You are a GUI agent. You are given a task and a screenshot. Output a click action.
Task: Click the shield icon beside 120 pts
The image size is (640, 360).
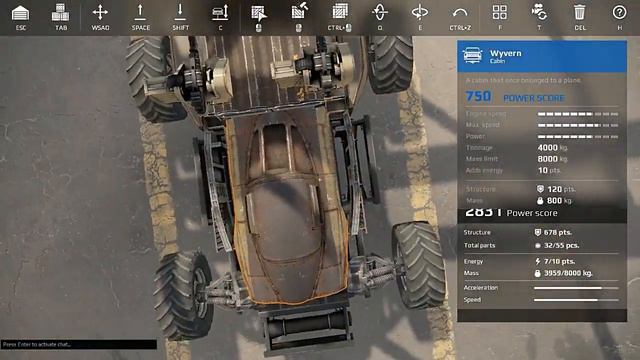540,189
